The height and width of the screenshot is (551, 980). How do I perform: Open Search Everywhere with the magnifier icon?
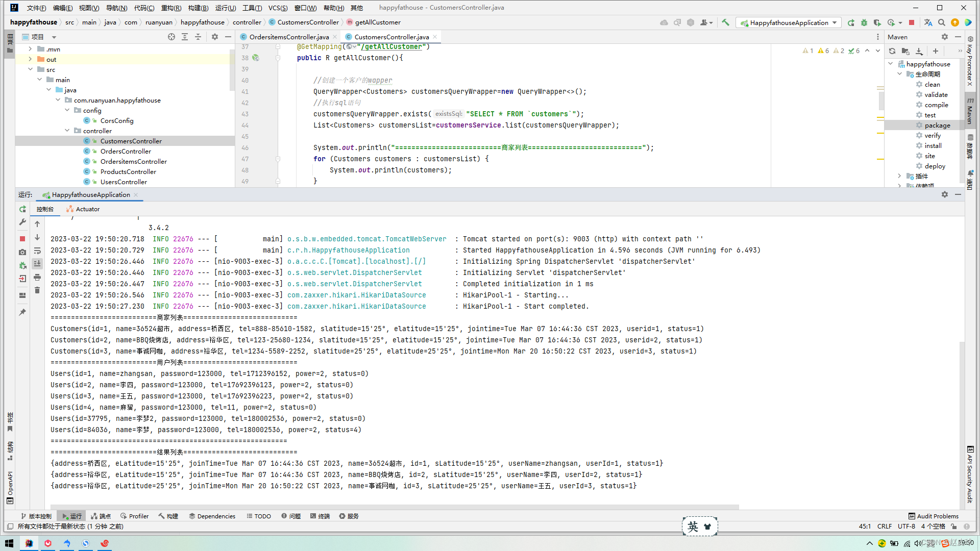[942, 22]
